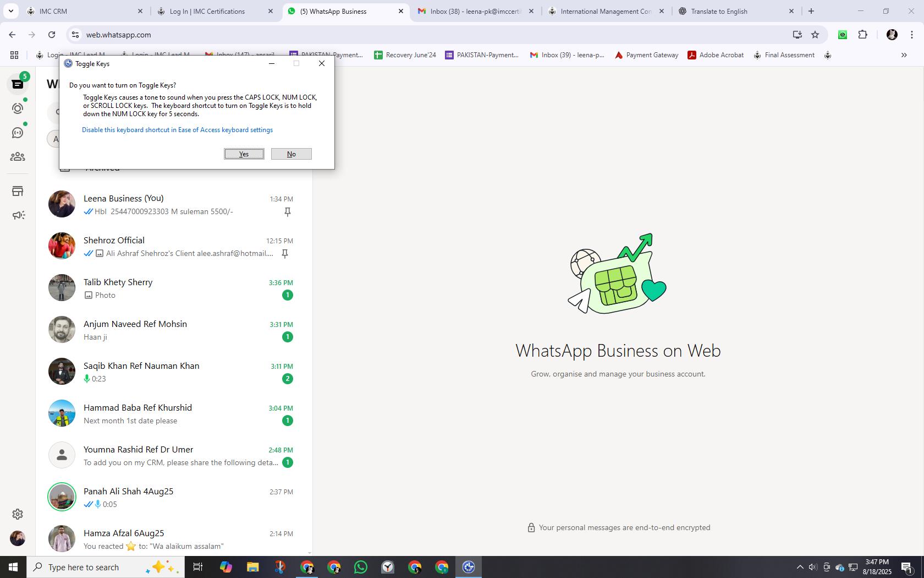Viewport: 924px width, 578px height.
Task: Open WhatsApp app from taskbar
Action: point(361,567)
